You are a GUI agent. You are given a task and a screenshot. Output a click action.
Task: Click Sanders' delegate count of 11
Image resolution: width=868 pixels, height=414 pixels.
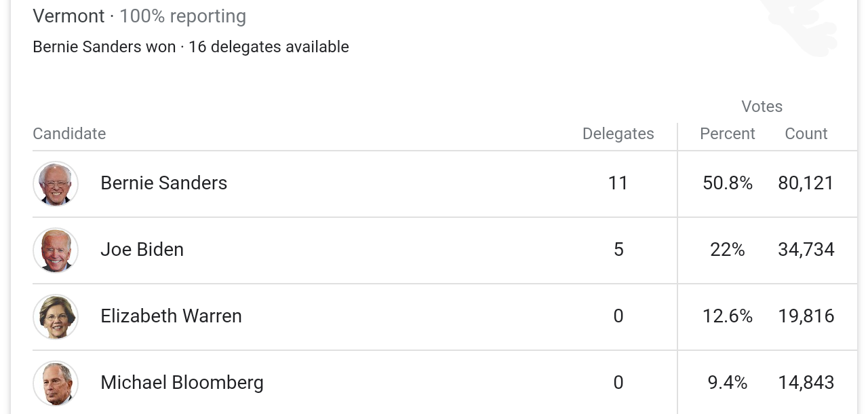tap(618, 183)
